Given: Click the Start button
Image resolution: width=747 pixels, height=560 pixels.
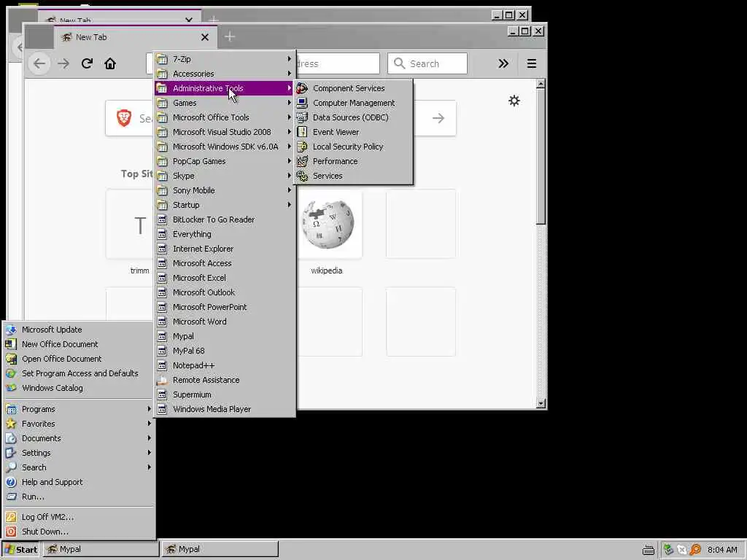Looking at the screenshot, I should pos(21,549).
